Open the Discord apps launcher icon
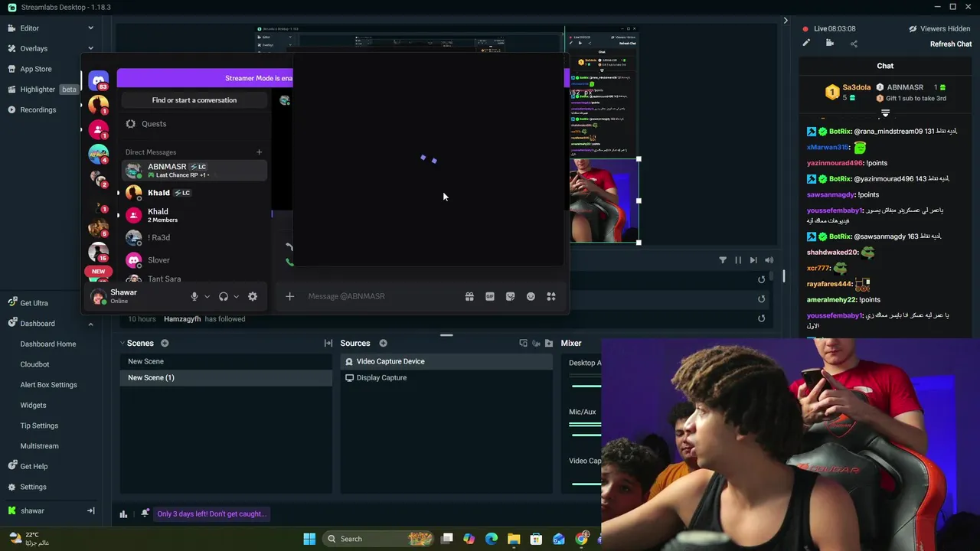980x551 pixels. coord(550,296)
